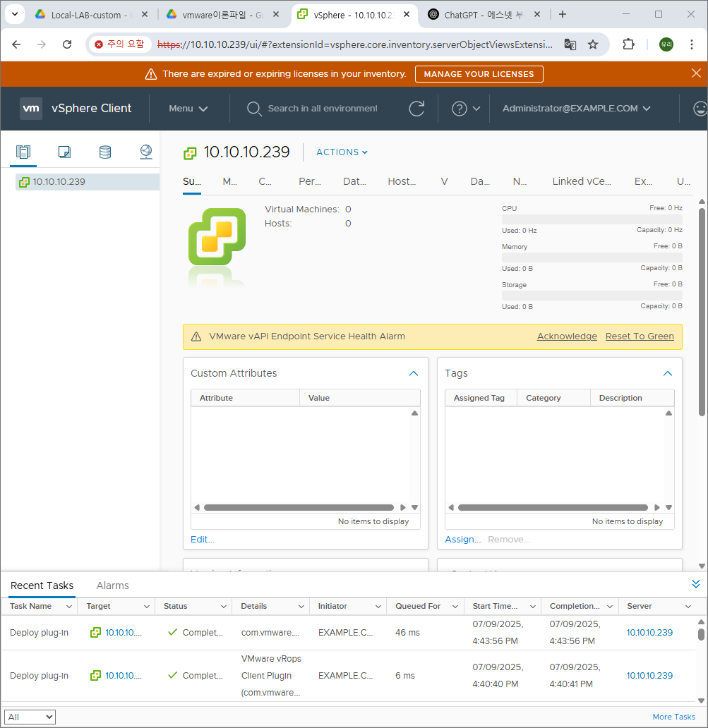Screen dimensions: 708x728
Task: Open the Chrome profile avatar
Action: (666, 44)
